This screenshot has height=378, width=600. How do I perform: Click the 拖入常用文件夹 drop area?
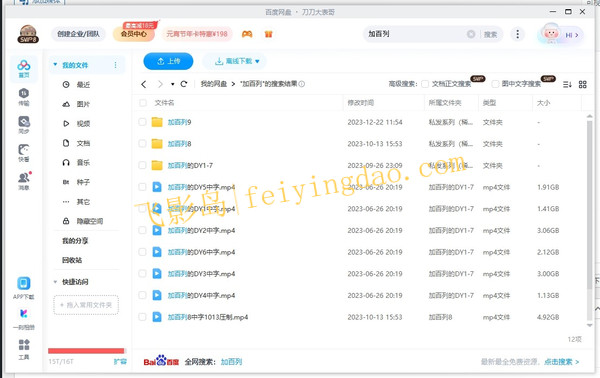[86, 305]
